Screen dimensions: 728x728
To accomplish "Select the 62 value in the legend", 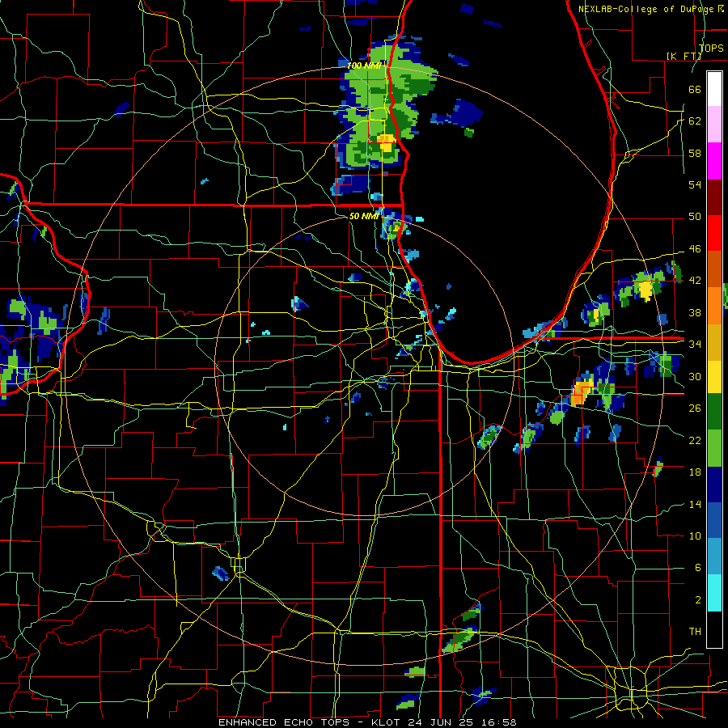I will pyautogui.click(x=695, y=121).
